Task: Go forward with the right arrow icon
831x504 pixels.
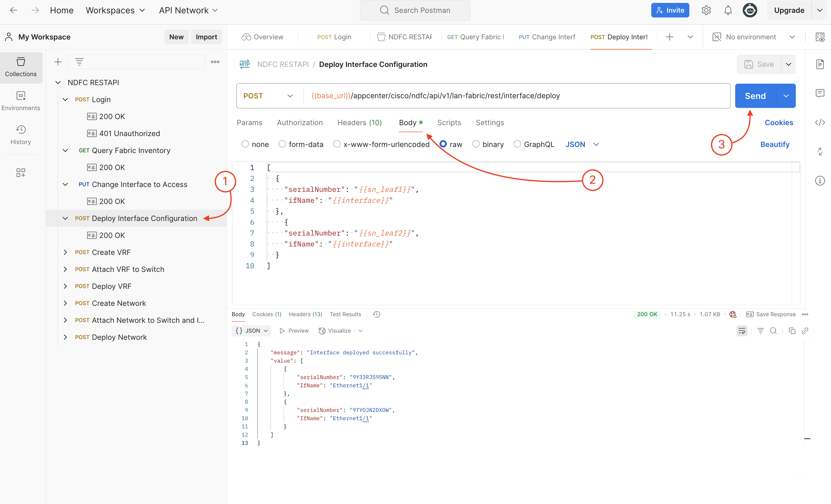Action: pyautogui.click(x=35, y=10)
